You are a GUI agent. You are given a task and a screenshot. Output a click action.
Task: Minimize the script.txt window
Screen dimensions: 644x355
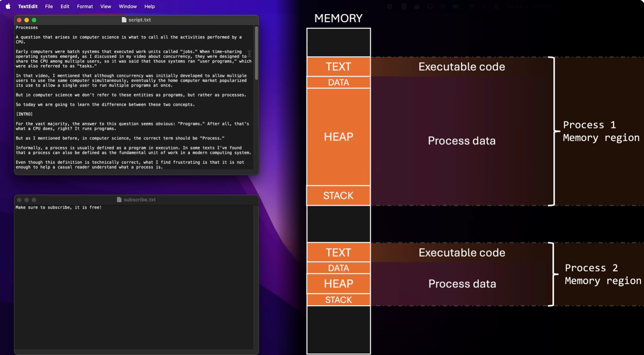coord(27,20)
